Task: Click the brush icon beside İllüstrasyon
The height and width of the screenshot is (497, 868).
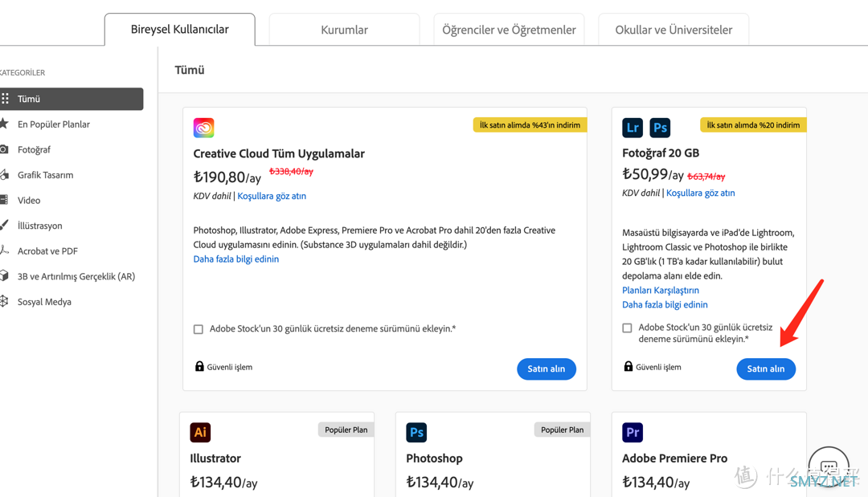Action: click(x=5, y=225)
